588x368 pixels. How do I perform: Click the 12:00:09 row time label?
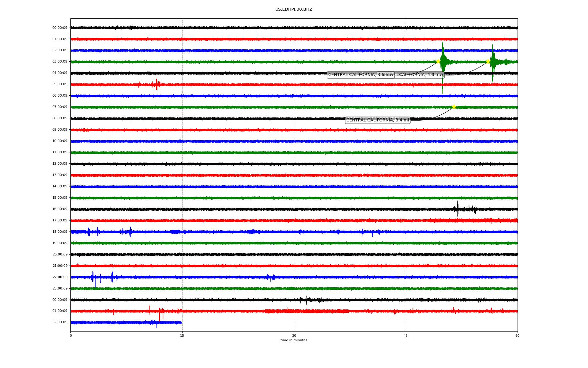[x=60, y=164]
